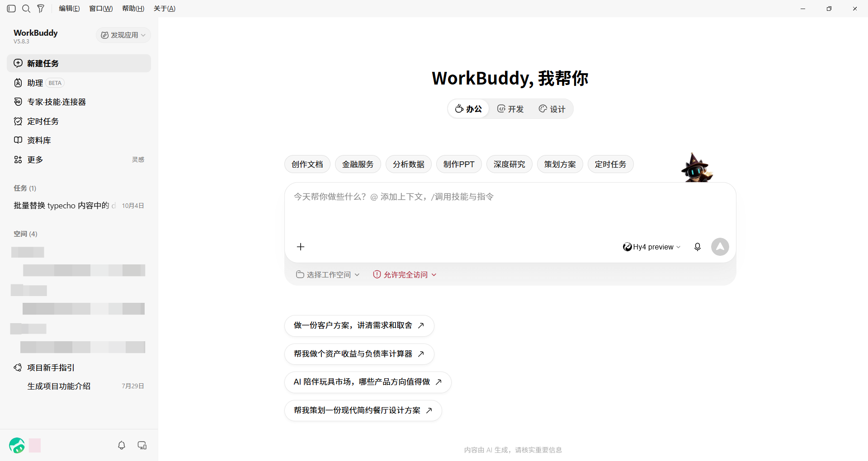Use the 做一份客户方案 suggestion

[359, 326]
